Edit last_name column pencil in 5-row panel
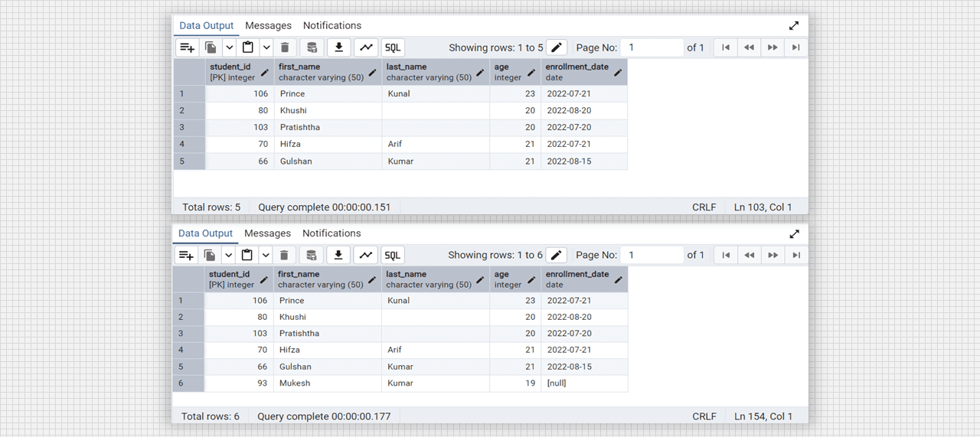 coord(480,73)
